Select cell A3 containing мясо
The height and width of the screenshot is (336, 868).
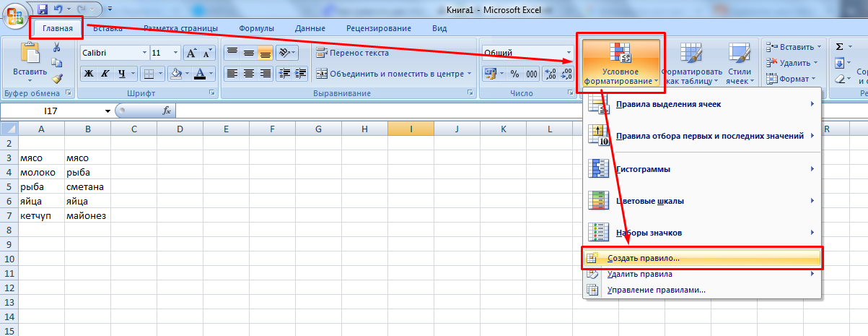point(41,158)
